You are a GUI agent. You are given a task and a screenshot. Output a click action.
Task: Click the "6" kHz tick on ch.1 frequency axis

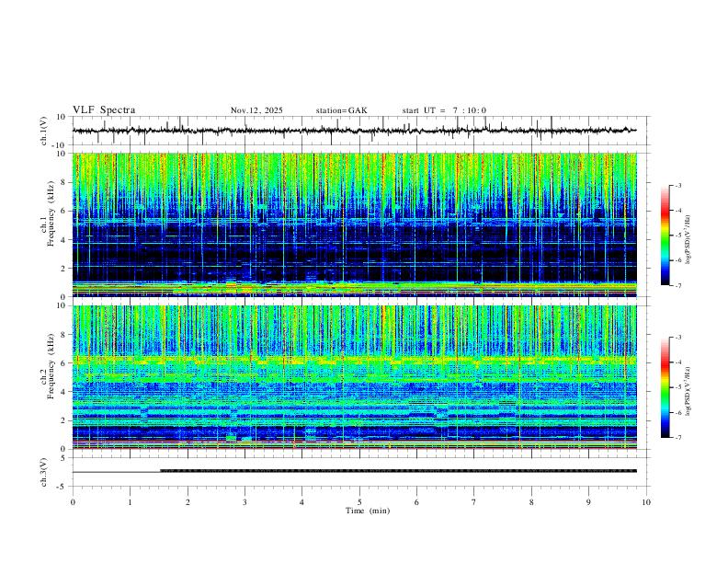(65, 212)
